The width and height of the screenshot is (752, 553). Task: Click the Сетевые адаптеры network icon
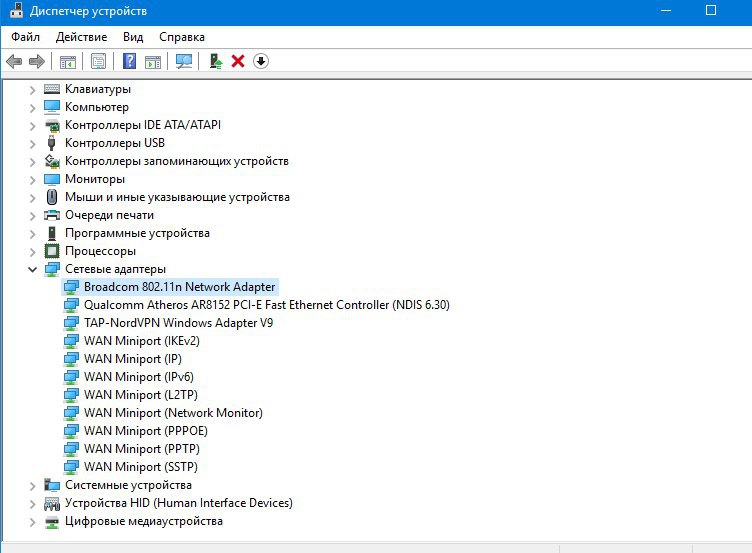click(x=52, y=269)
